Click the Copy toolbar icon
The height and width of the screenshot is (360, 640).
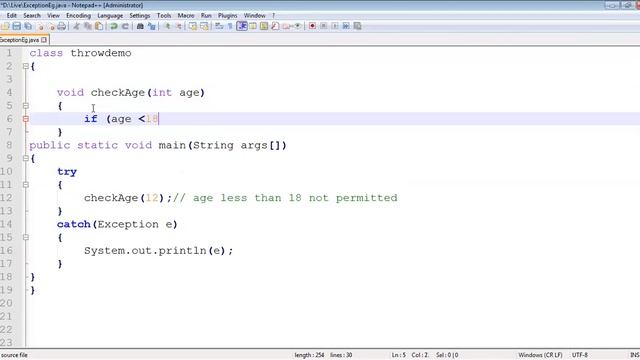pos(87,26)
